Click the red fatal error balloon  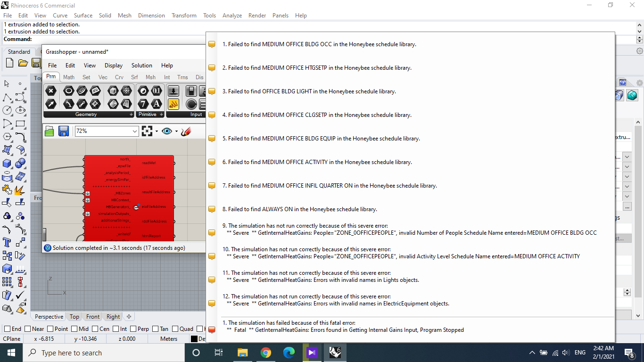[x=212, y=330]
